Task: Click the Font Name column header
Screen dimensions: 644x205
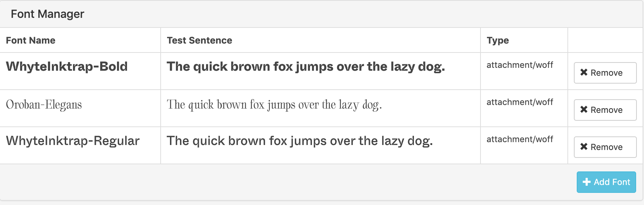Action: coord(31,40)
